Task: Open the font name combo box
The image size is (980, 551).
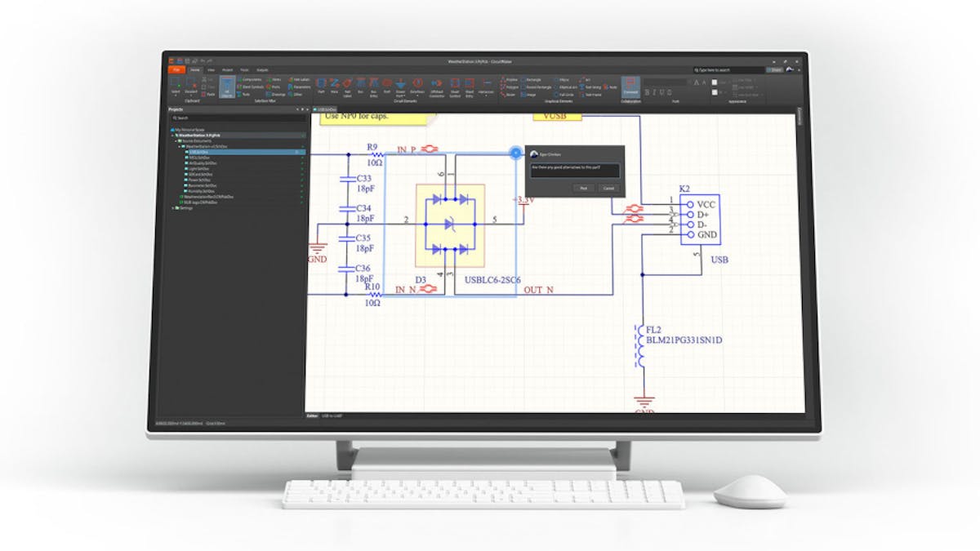Action: click(x=666, y=82)
